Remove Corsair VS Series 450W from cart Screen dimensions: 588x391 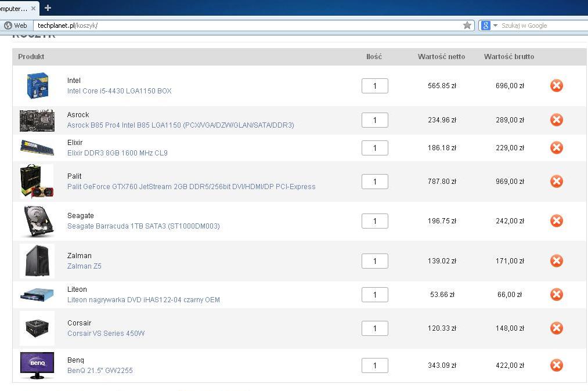(557, 328)
